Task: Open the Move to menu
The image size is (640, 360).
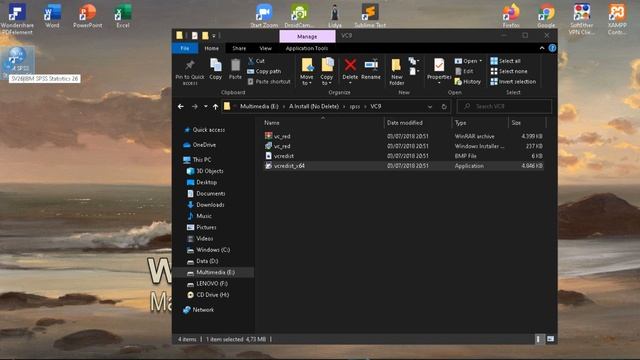Action: (307, 71)
